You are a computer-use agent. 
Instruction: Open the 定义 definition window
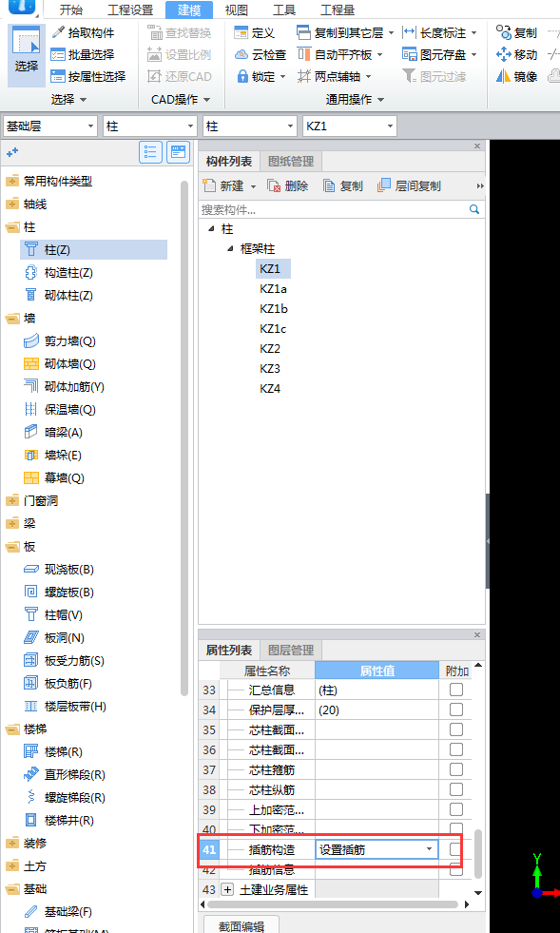coord(254,32)
